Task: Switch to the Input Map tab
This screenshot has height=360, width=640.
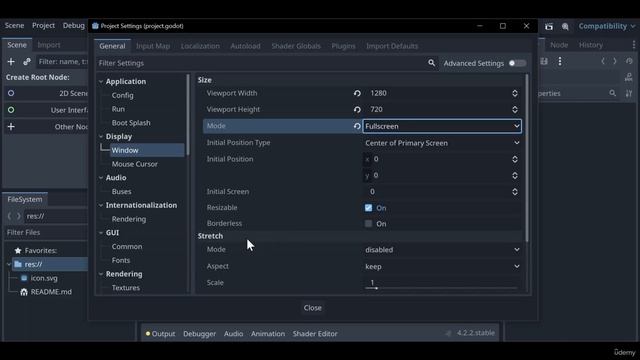Action: pyautogui.click(x=153, y=46)
